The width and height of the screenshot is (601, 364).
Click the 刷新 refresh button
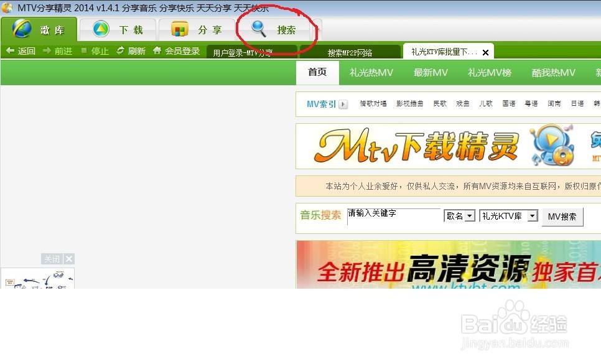pos(131,51)
